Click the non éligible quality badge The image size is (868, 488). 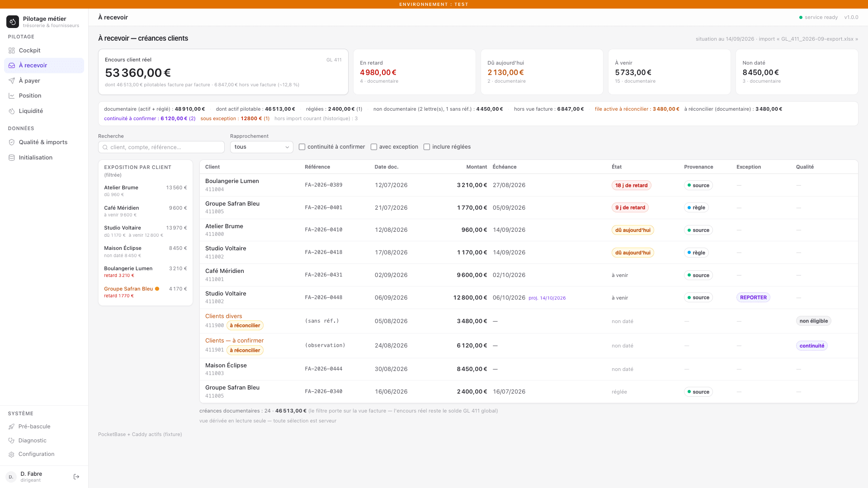coord(813,321)
